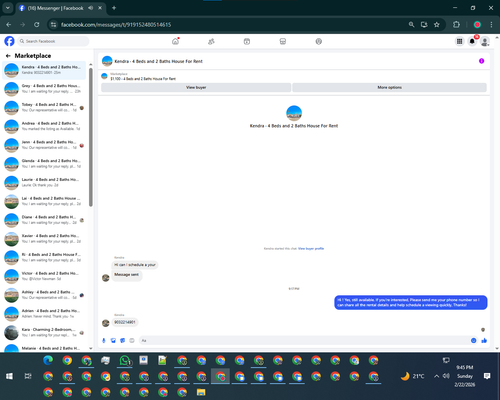The height and width of the screenshot is (400, 500).
Task: Click the browser reload button
Action: (x=37, y=25)
